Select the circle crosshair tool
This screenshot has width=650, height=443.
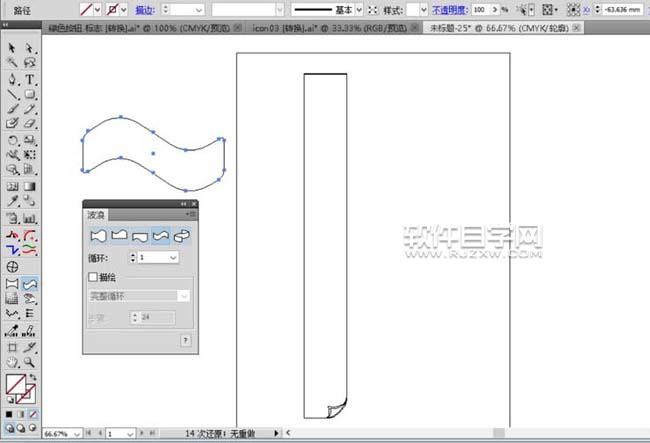pyautogui.click(x=12, y=267)
